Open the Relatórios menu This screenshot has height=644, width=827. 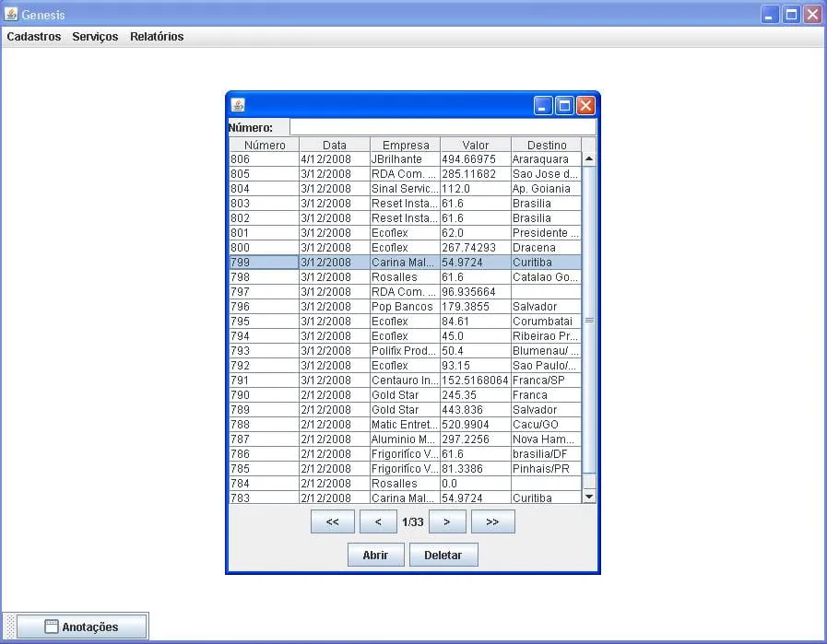pyautogui.click(x=157, y=37)
